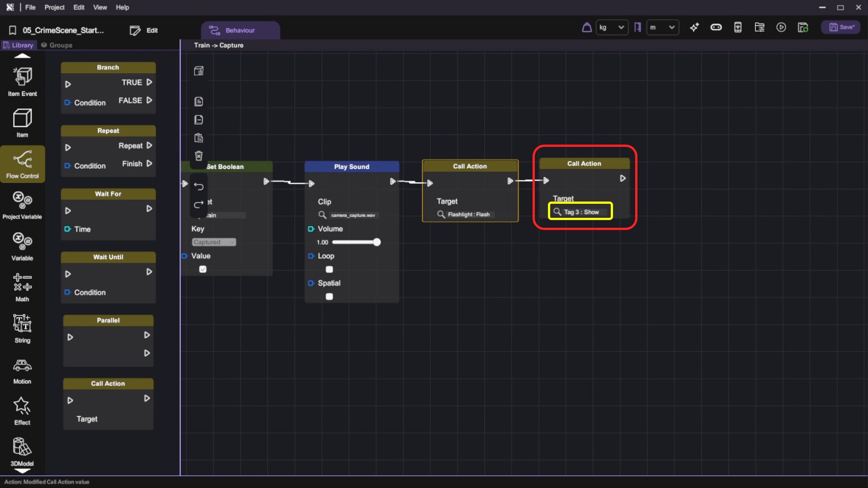Uncheck the Value checkbox in Set Boolean
This screenshot has height=488, width=868.
point(203,269)
